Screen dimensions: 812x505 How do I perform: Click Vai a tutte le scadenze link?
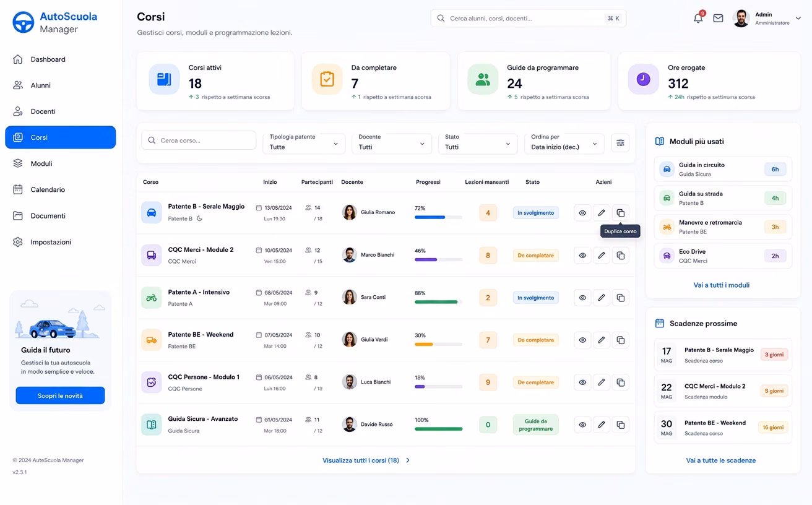721,460
